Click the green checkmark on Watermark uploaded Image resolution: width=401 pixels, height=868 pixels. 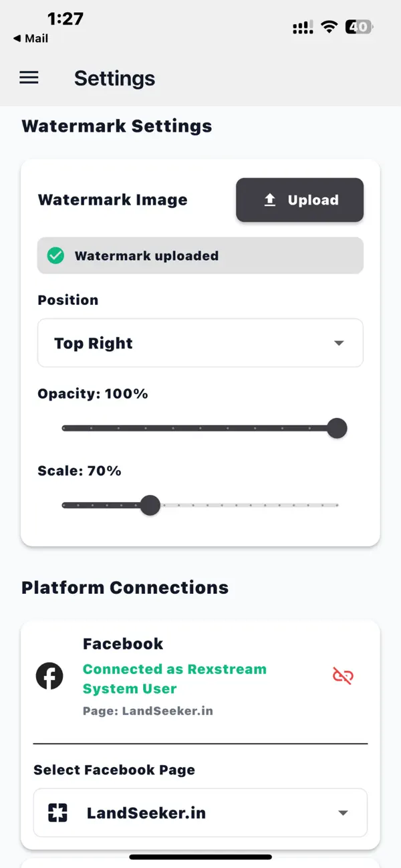pos(55,255)
